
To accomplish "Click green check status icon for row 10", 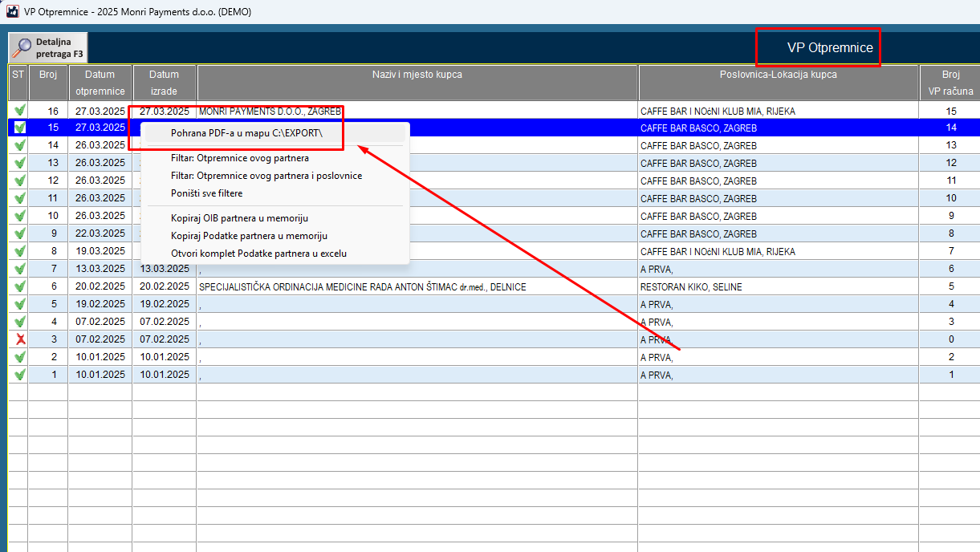I will point(20,216).
